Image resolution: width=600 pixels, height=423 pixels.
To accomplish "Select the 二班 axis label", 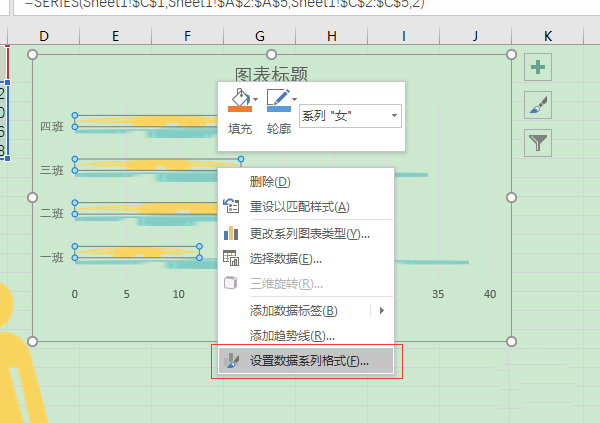I will pyautogui.click(x=52, y=214).
